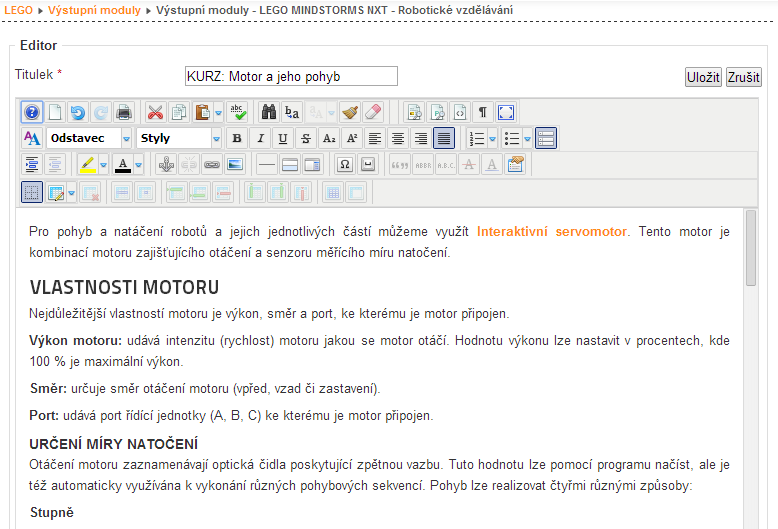Screen dimensions: 778x529
Task: Click the editor vertical scrollbar thumb
Action: [751, 248]
